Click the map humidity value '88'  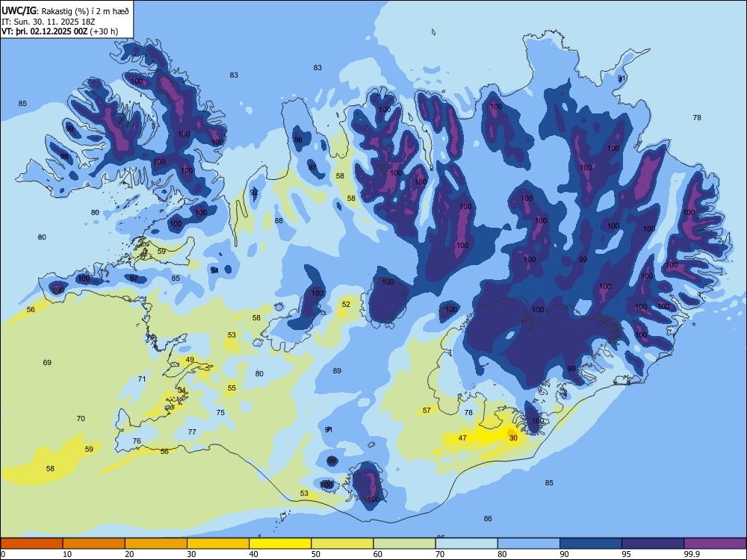[x=279, y=220]
